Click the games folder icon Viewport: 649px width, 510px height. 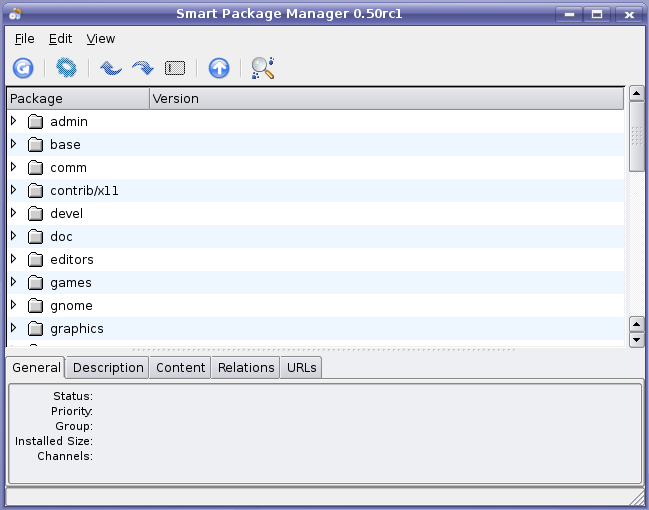(x=36, y=282)
